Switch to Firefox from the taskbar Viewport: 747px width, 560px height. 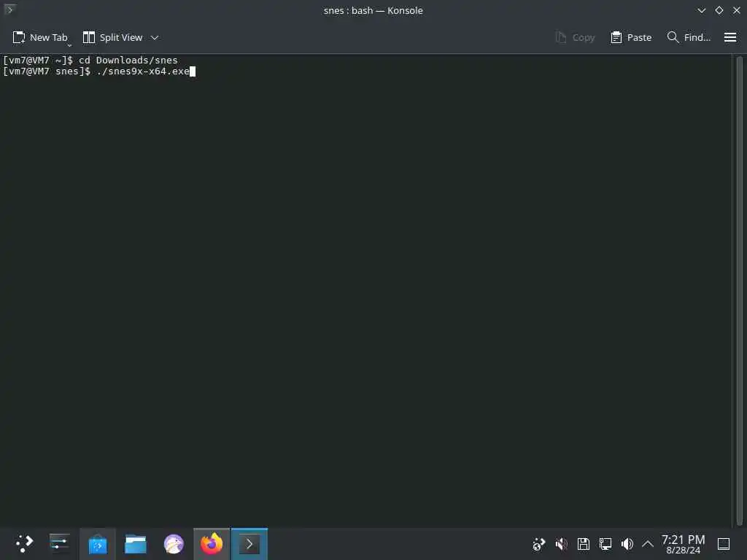pos(212,544)
